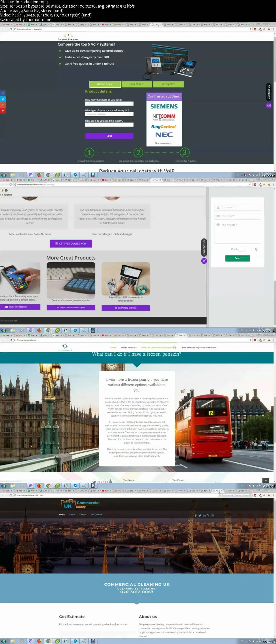The width and height of the screenshot is (276, 644).
Task: Click NEC supplier logo
Action: tap(164, 135)
